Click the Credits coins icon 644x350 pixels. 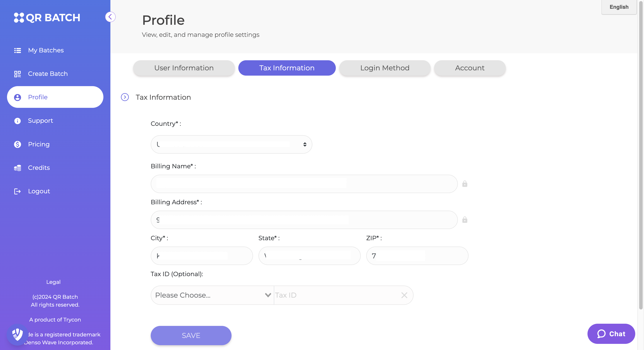coord(18,168)
